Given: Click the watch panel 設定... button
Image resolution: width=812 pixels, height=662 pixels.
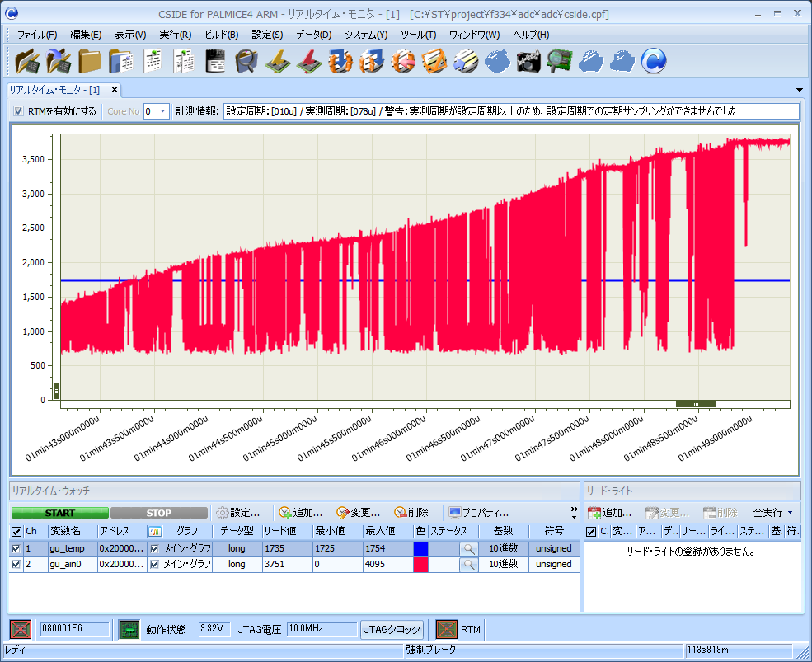Looking at the screenshot, I should [239, 513].
